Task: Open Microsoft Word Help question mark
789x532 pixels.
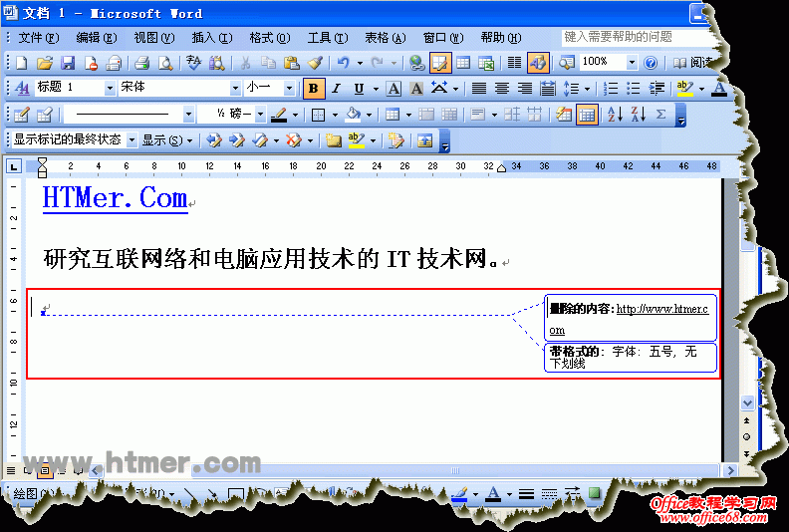Action: pos(651,63)
